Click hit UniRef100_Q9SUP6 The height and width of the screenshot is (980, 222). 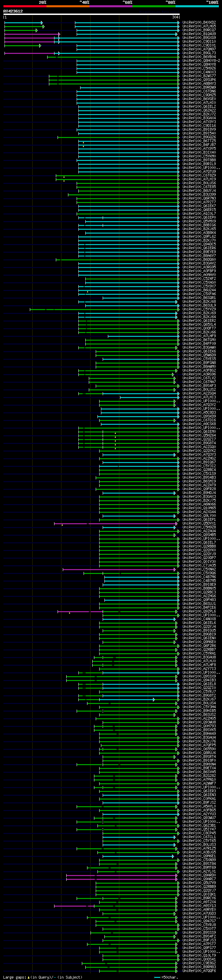point(199,80)
